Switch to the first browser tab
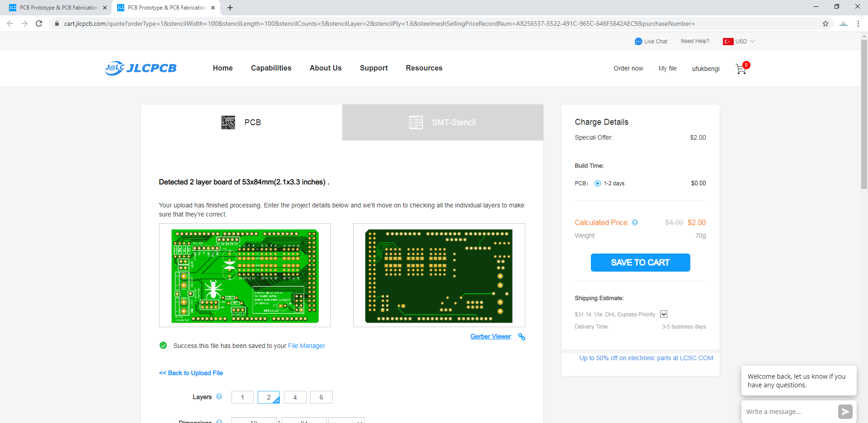The width and height of the screenshot is (868, 423). coord(58,8)
